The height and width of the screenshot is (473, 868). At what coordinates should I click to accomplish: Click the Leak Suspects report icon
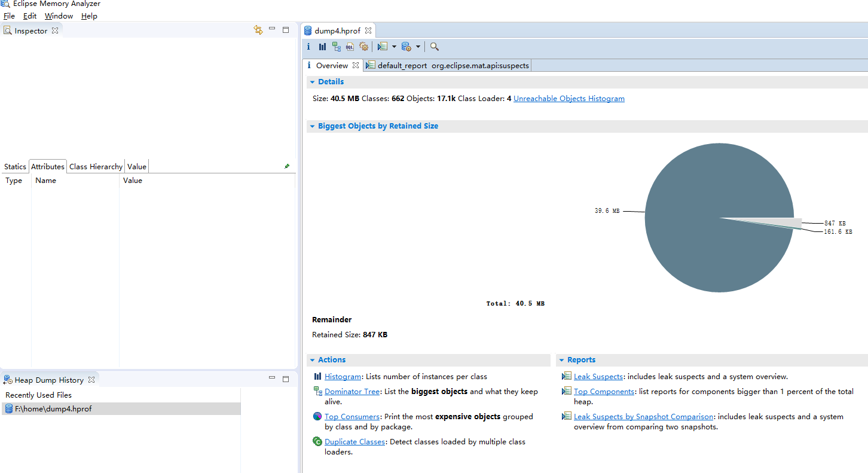(567, 376)
